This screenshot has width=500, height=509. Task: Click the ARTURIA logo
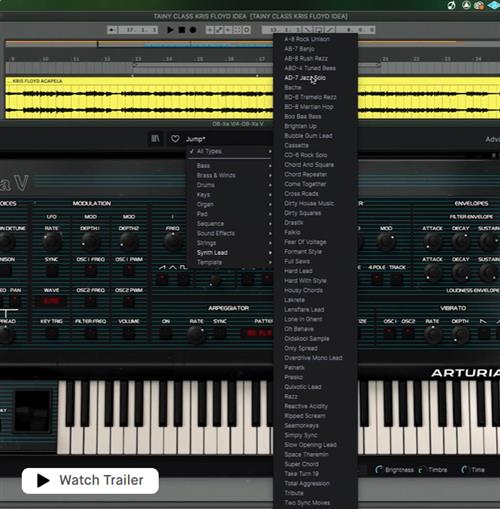(x=465, y=373)
